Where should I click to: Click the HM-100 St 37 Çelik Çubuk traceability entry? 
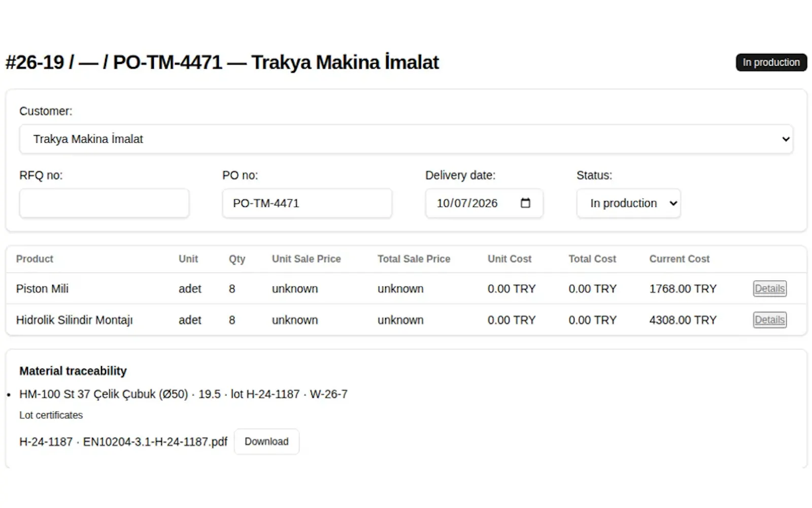point(183,394)
